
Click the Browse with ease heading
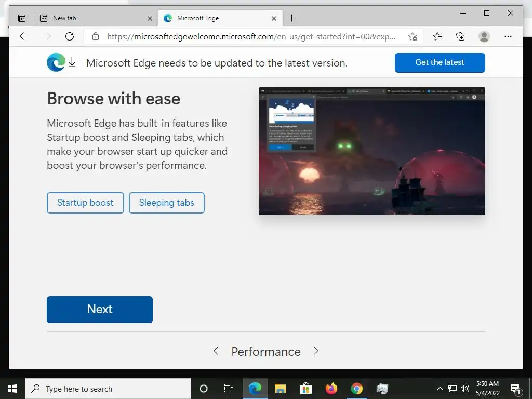coord(114,99)
